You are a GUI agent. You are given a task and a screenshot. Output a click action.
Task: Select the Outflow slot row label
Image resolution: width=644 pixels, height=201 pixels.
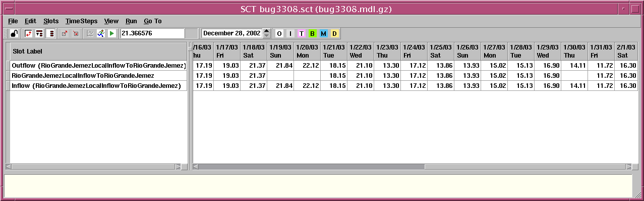click(x=98, y=66)
